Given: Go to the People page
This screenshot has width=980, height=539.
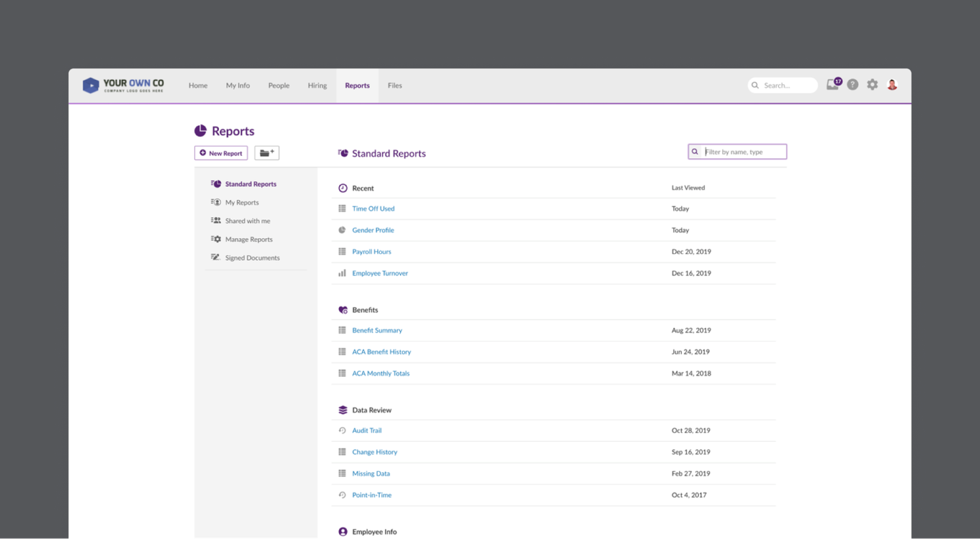Looking at the screenshot, I should click(x=278, y=85).
